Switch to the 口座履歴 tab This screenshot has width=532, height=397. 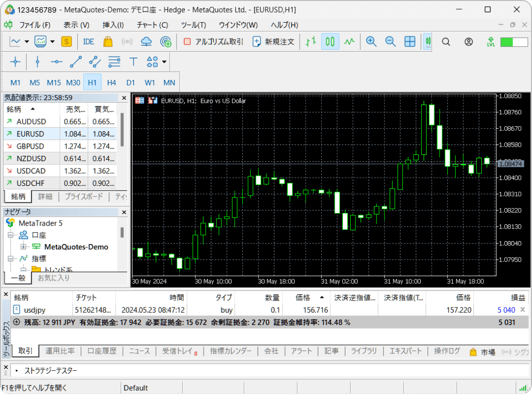point(102,351)
